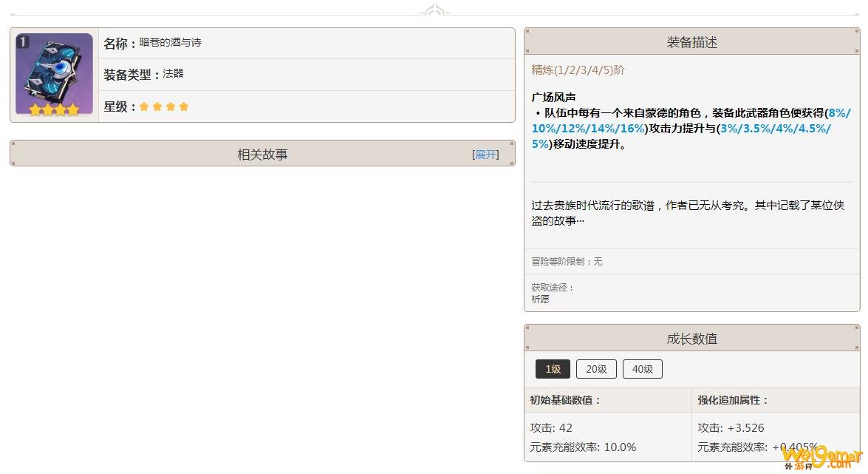Select the active 1级 stats tab
Viewport: 868px width, 474px height.
[553, 369]
